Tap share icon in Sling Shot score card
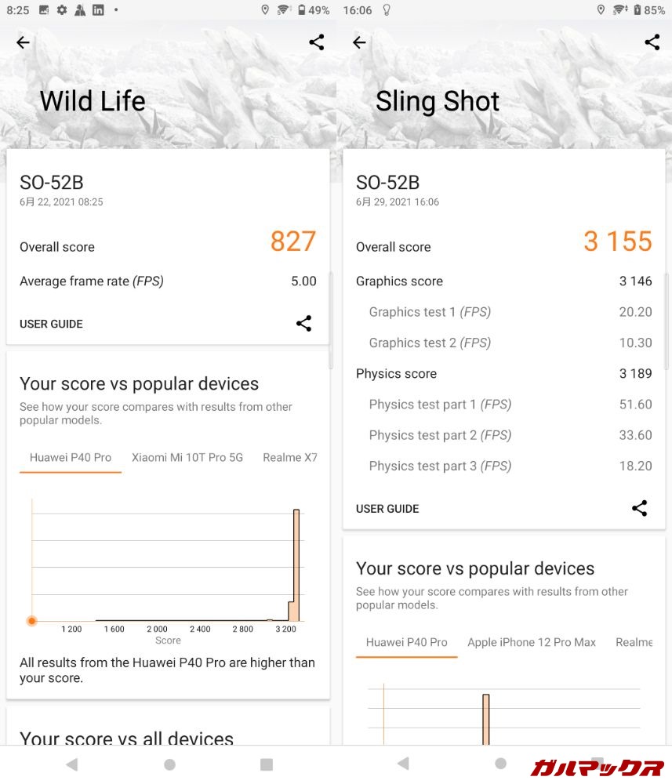Screen dimensions: 672x784 click(640, 508)
